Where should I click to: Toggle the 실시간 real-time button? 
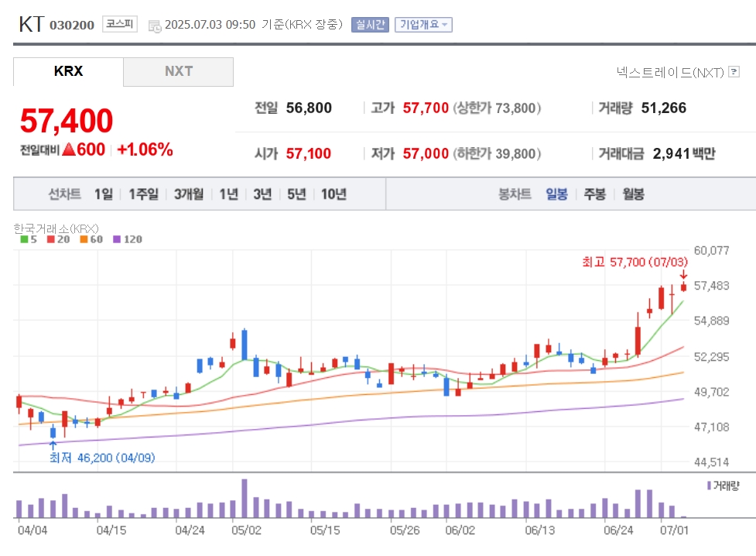tap(370, 25)
